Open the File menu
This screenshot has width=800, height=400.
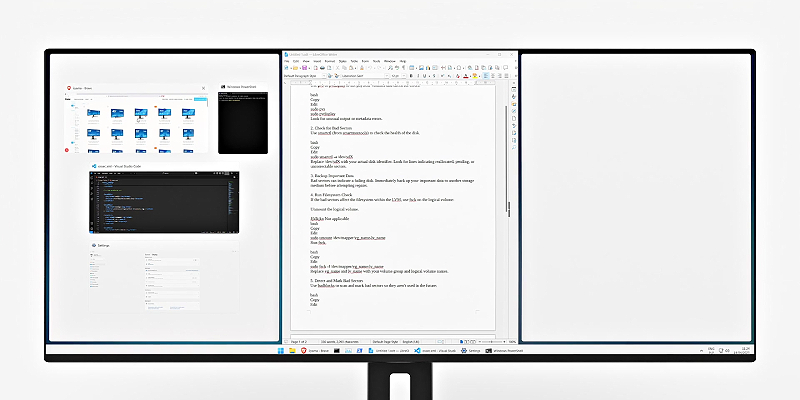(287, 61)
